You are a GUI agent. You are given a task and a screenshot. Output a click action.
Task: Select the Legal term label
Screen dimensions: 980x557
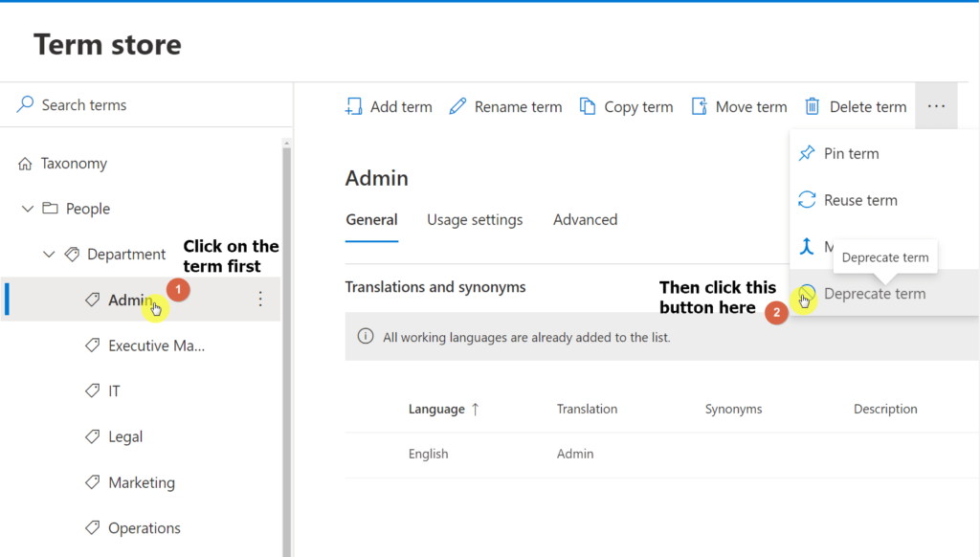(x=125, y=436)
